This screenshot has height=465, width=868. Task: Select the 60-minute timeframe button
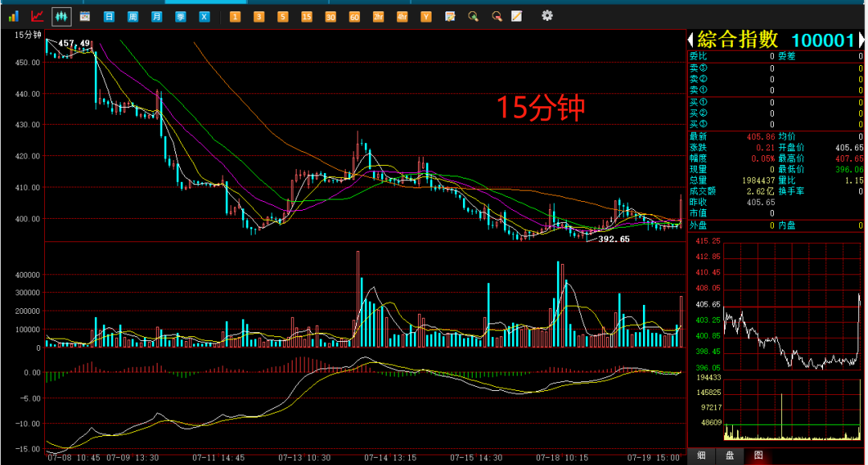tap(354, 17)
